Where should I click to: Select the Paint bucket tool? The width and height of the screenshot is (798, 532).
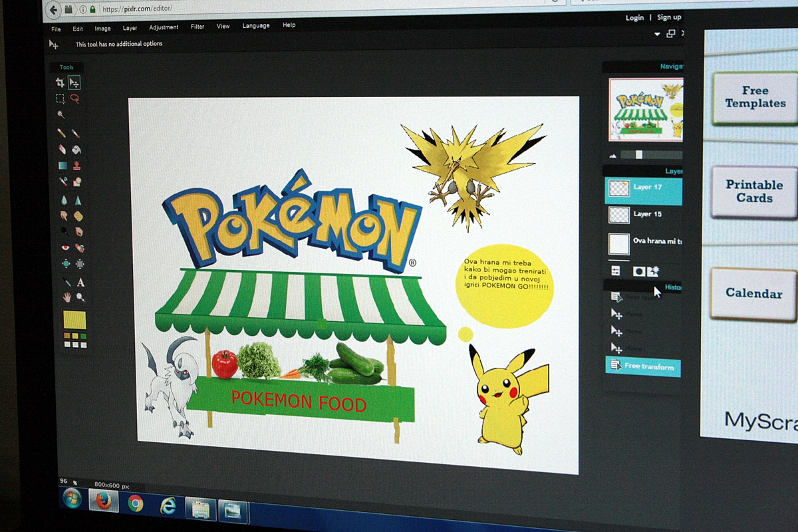click(77, 150)
